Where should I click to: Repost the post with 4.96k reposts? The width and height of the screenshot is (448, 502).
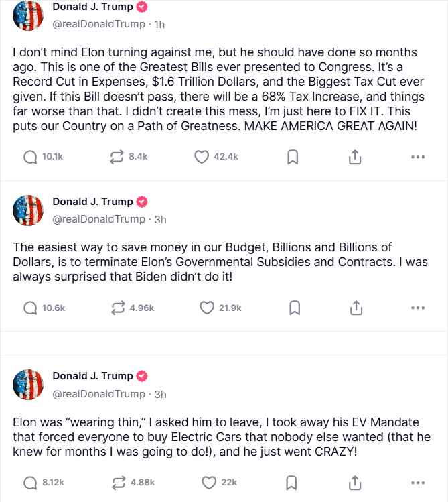coord(118,308)
